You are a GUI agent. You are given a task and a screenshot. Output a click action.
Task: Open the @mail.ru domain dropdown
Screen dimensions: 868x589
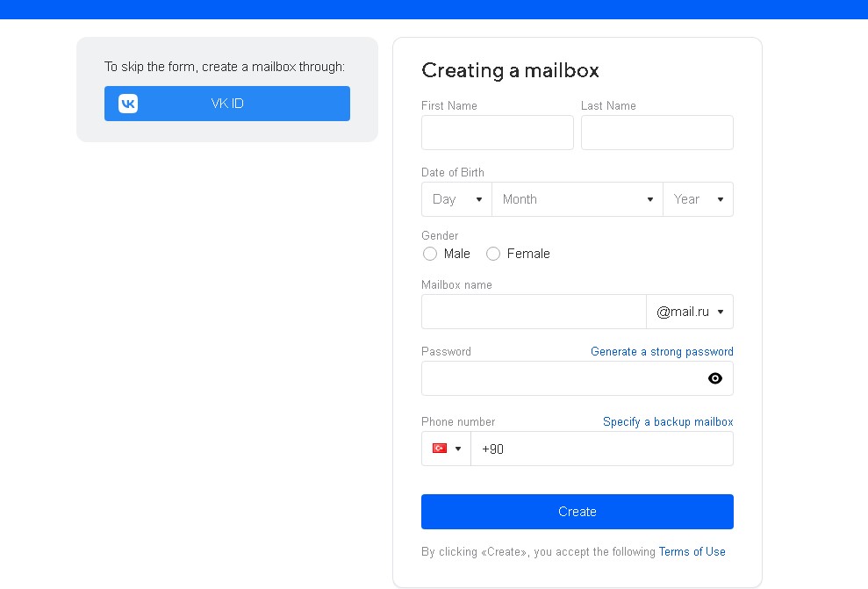[690, 312]
